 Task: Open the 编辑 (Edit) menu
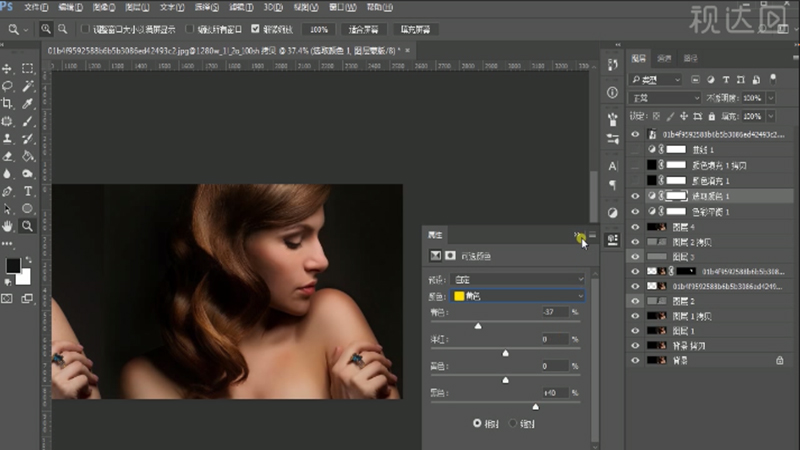[70, 7]
